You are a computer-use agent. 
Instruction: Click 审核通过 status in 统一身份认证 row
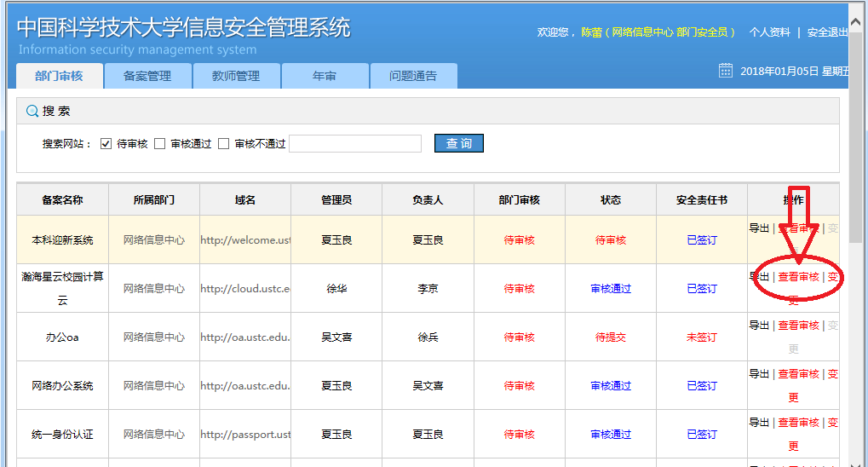point(611,435)
